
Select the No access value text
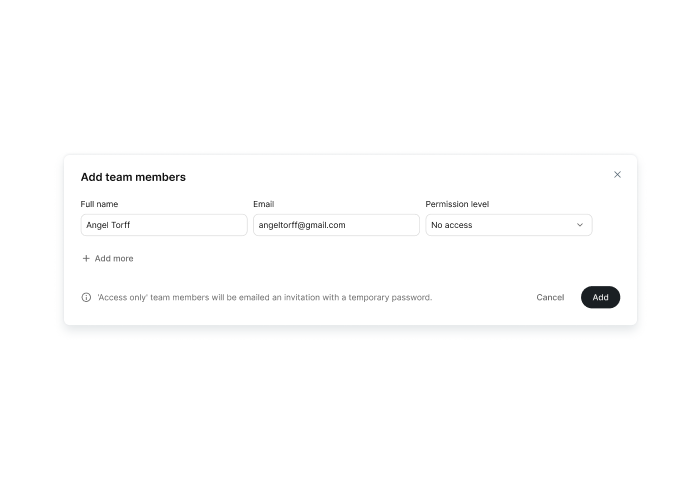[x=451, y=225]
